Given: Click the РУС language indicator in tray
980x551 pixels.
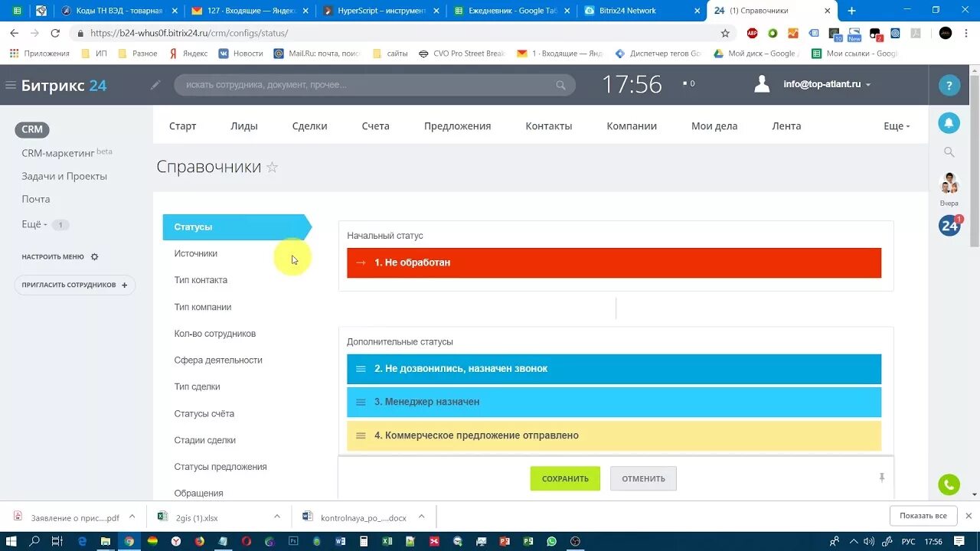Looking at the screenshot, I should [908, 541].
